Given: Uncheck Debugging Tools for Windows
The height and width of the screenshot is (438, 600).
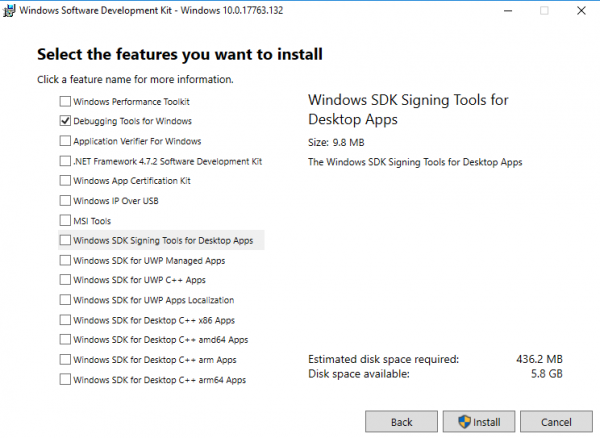Looking at the screenshot, I should 66,121.
